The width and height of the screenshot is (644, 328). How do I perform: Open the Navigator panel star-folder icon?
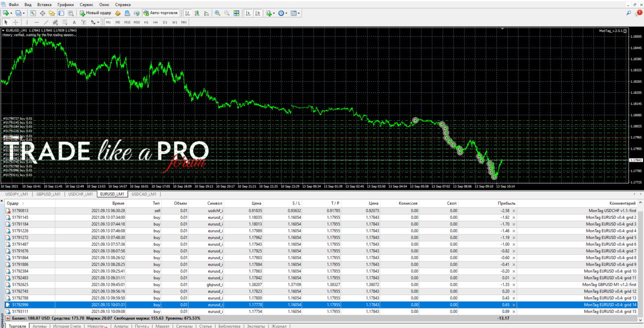click(51, 13)
